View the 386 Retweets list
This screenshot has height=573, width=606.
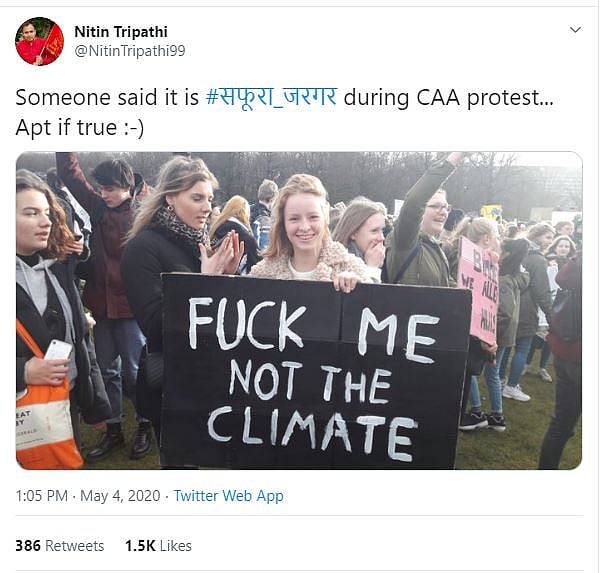(60, 546)
